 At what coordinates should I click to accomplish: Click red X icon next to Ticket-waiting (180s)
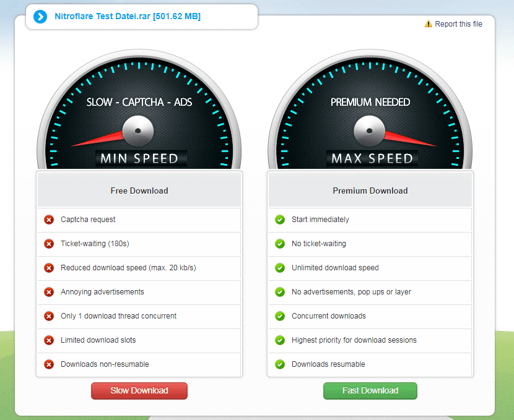[x=49, y=244]
